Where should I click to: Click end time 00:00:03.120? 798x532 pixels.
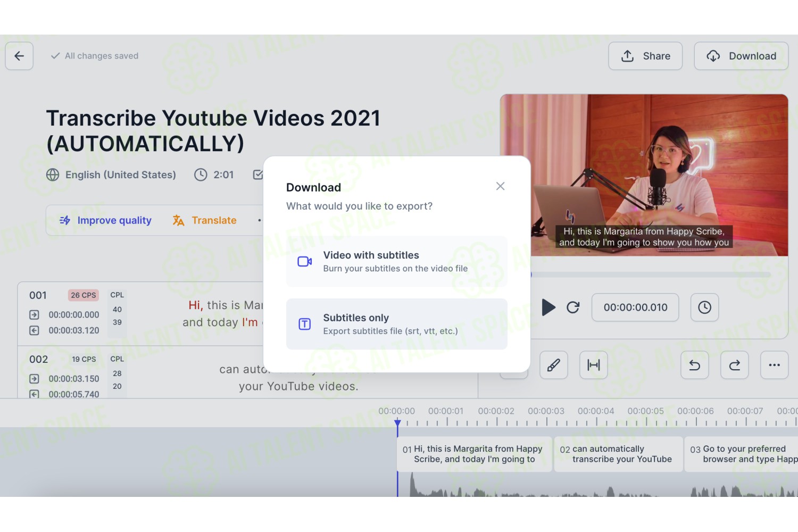[74, 330]
